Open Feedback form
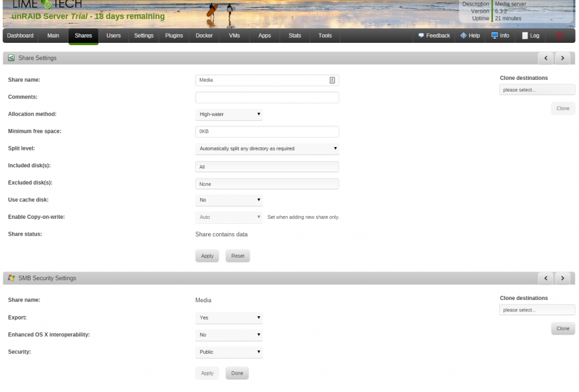 (434, 36)
